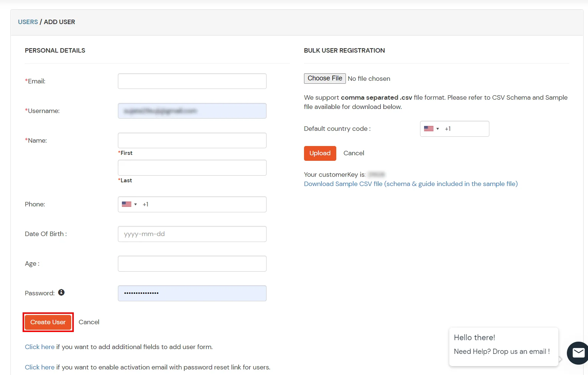The image size is (588, 375).
Task: Click 'No file chosen' text
Action: click(369, 79)
